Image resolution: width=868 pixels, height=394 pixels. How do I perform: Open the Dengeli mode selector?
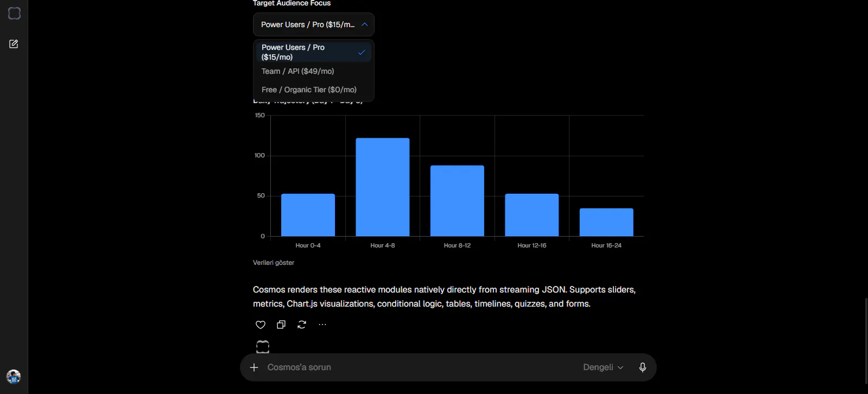[x=603, y=367]
